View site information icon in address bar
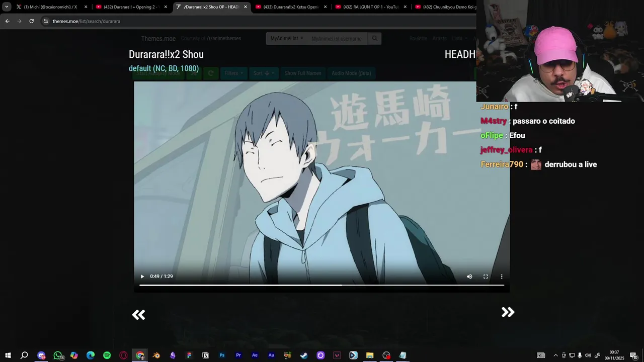The width and height of the screenshot is (644, 362). (46, 21)
